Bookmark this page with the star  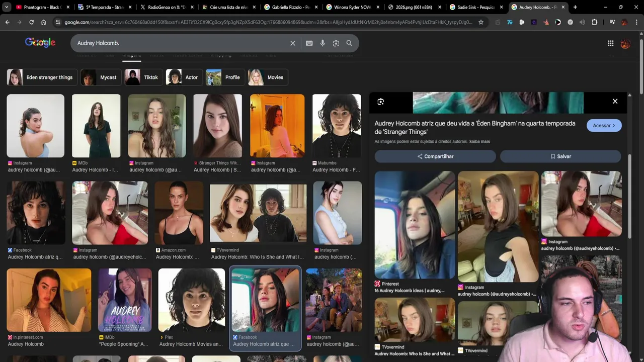pos(481,22)
